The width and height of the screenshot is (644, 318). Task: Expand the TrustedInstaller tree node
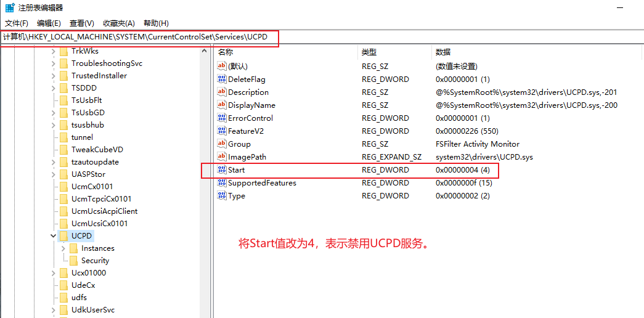[54, 76]
